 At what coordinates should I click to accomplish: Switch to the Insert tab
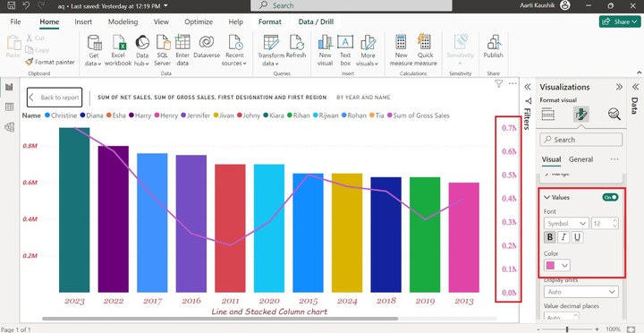(83, 21)
